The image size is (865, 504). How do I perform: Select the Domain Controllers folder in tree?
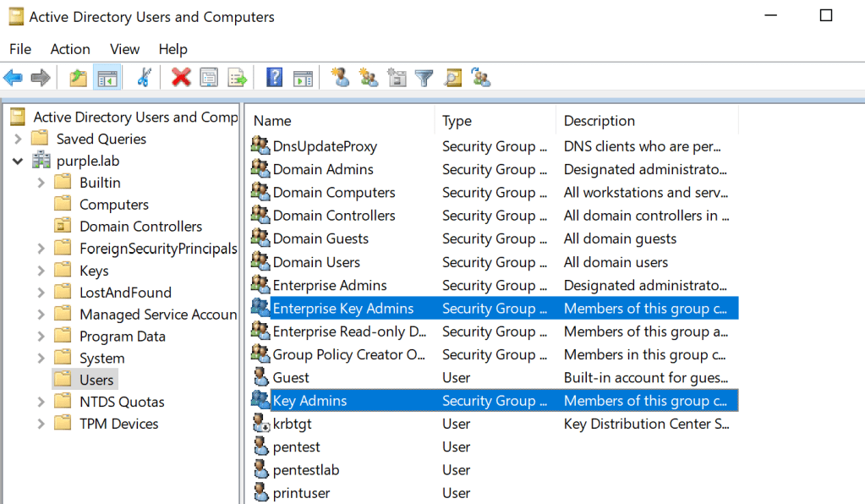pos(140,227)
